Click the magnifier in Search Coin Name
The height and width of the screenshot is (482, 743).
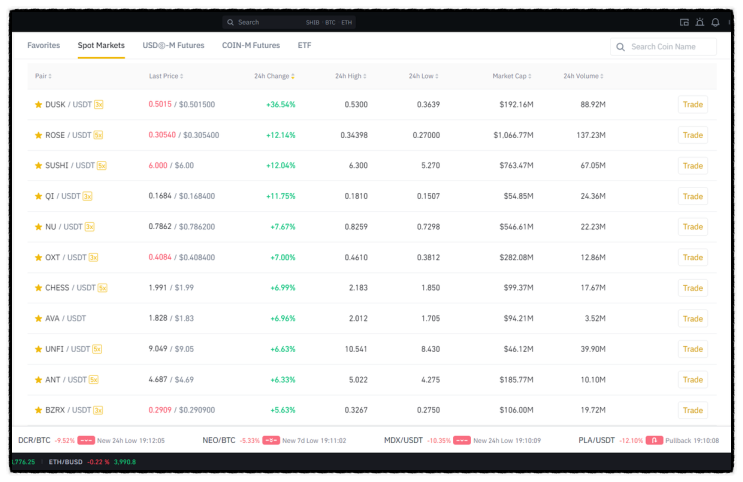(x=620, y=47)
